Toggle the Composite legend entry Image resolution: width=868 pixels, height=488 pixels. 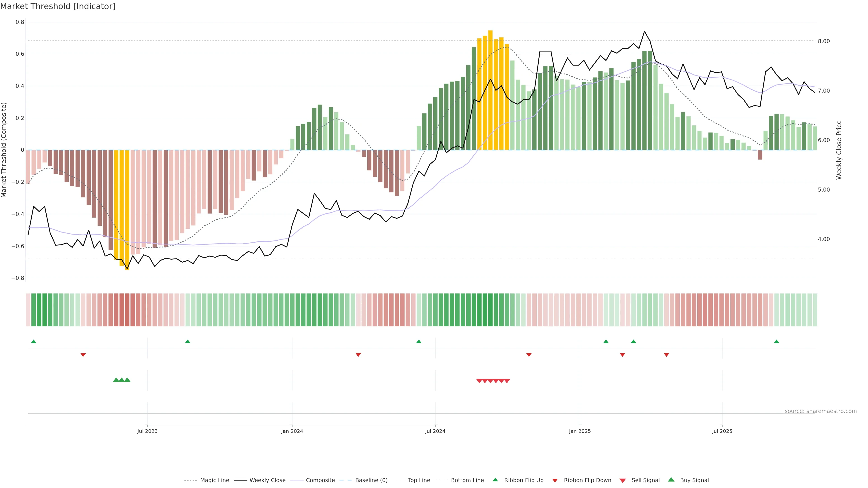pyautogui.click(x=320, y=480)
